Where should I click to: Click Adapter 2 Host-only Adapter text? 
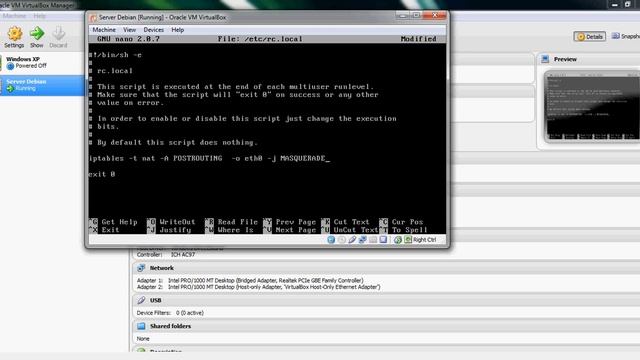[258, 287]
